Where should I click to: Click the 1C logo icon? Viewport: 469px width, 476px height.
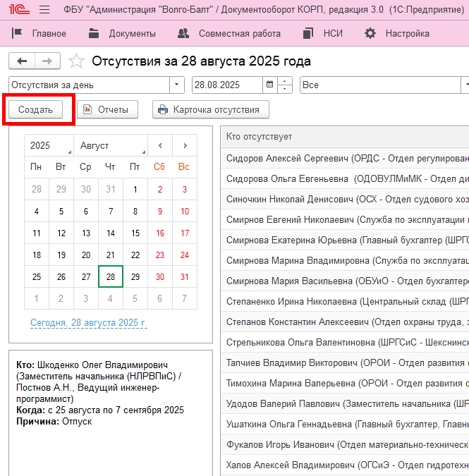[x=19, y=11]
